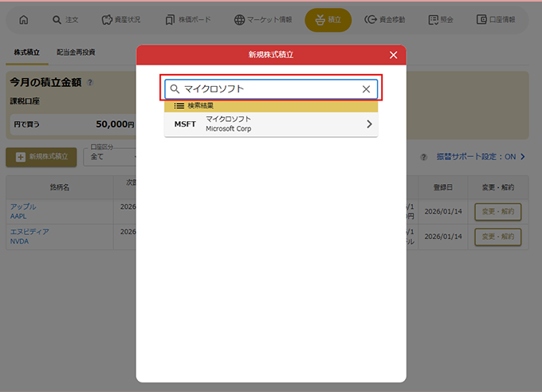Click help icon beside 今月の積立金額

pos(90,83)
